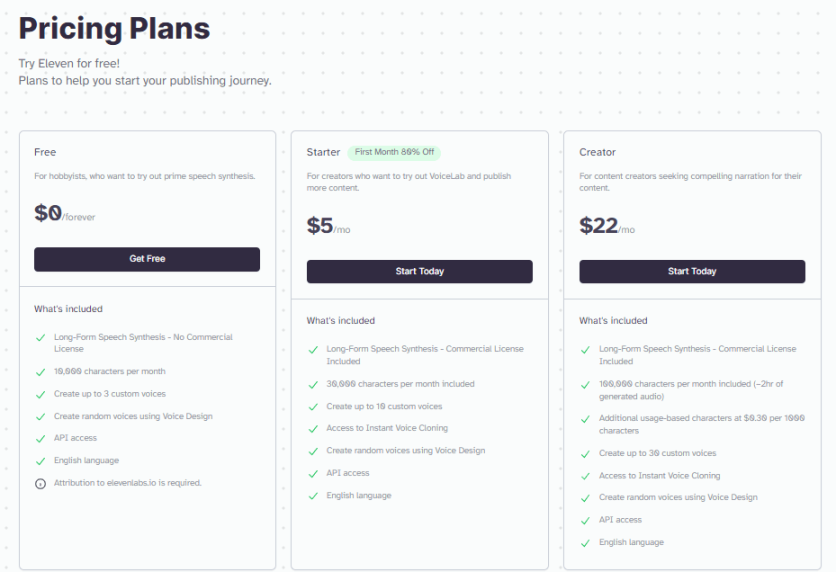This screenshot has width=836, height=572.
Task: Click checkmark beside Starter plan English language
Action: pos(313,496)
